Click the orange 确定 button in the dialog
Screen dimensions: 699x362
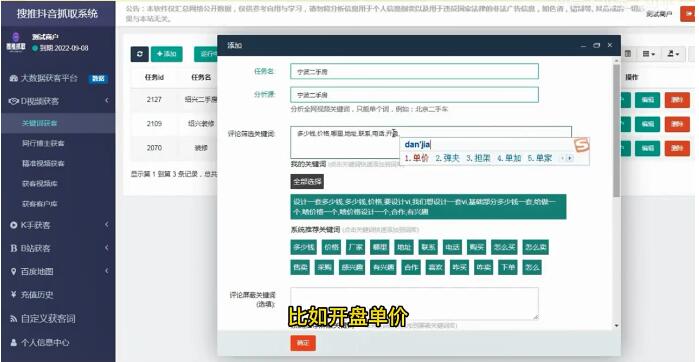(x=303, y=343)
